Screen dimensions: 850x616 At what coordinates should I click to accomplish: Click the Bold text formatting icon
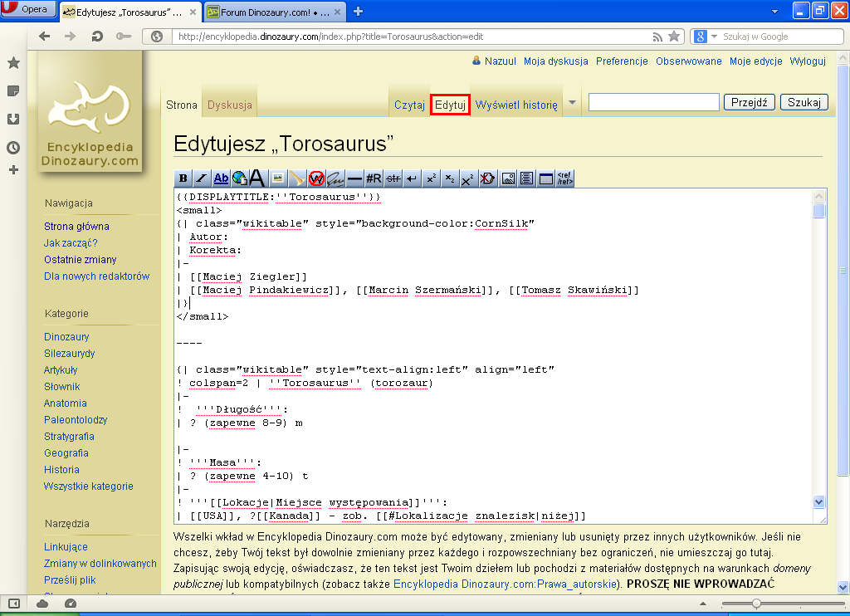(183, 178)
